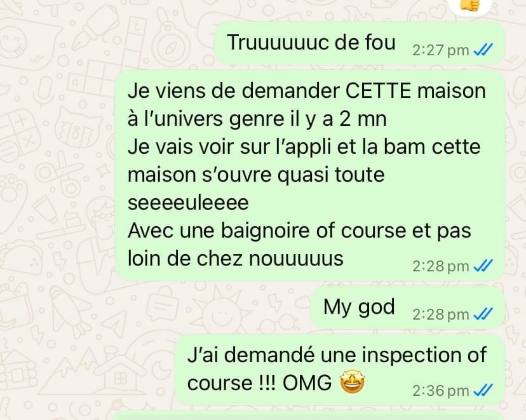The width and height of the screenshot is (526, 420).
Task: Select the 'My god' message bubble
Action: [x=408, y=308]
